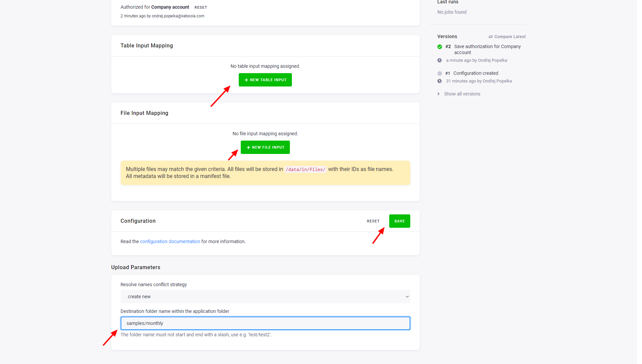Click the 'Versions' heading

447,36
